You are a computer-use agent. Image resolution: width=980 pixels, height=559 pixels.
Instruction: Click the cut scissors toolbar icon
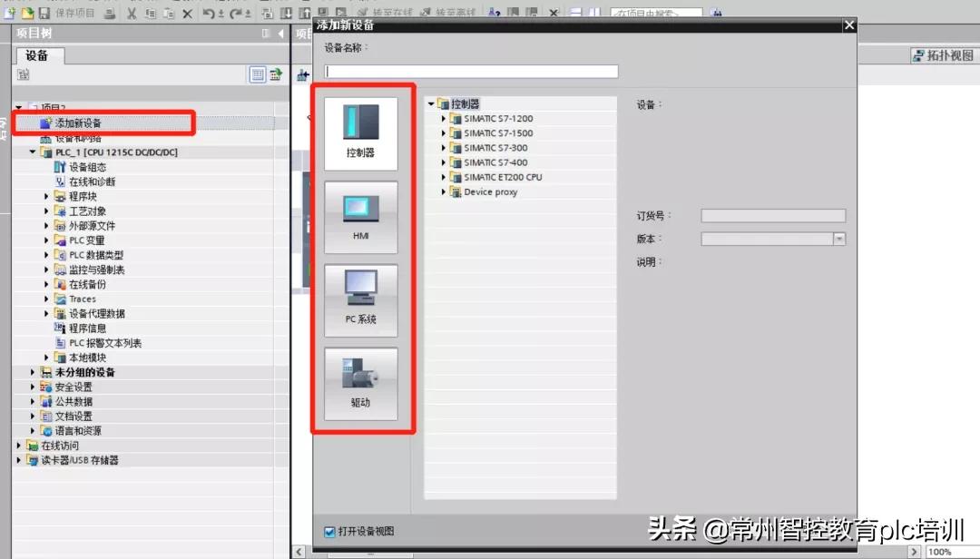click(132, 13)
